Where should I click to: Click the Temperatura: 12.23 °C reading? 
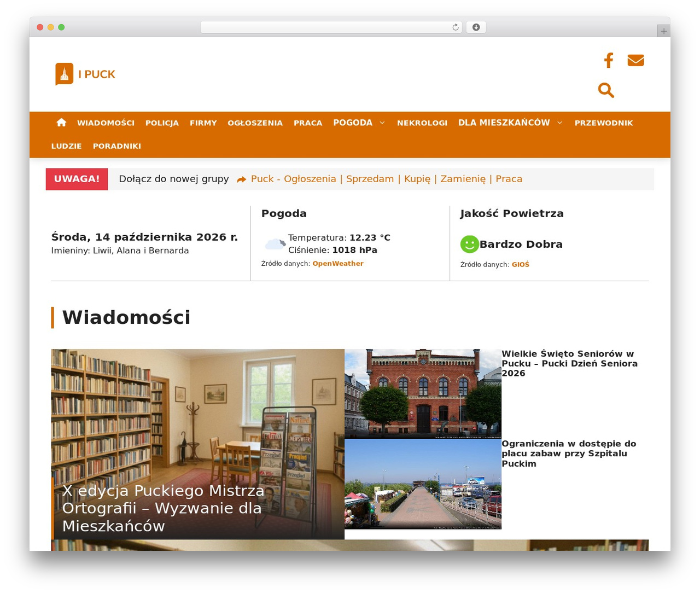(x=339, y=237)
